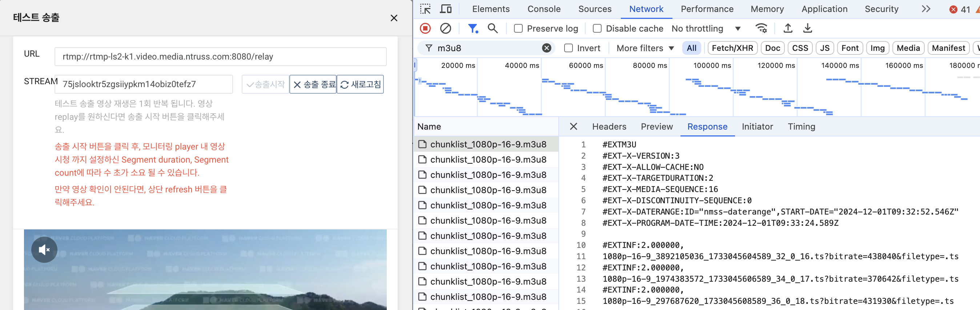Close the 테스트 송출 dialog
Screen dimensions: 980x310
pos(394,18)
